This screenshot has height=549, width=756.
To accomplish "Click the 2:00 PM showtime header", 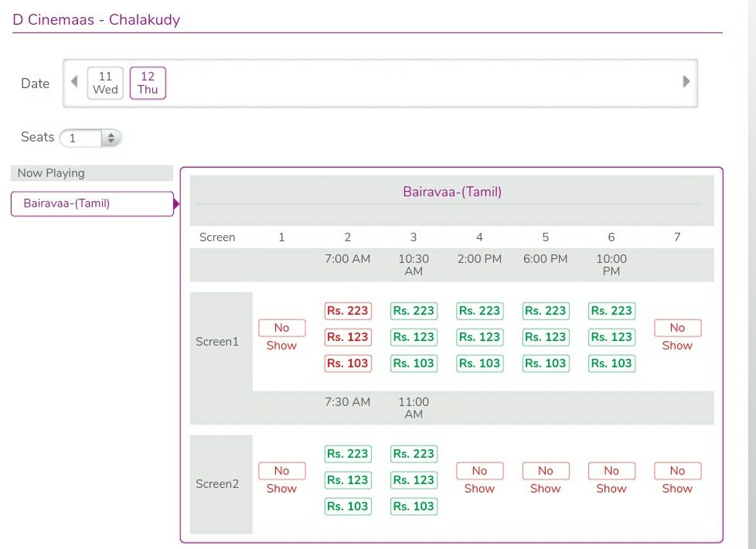I will pos(480,259).
